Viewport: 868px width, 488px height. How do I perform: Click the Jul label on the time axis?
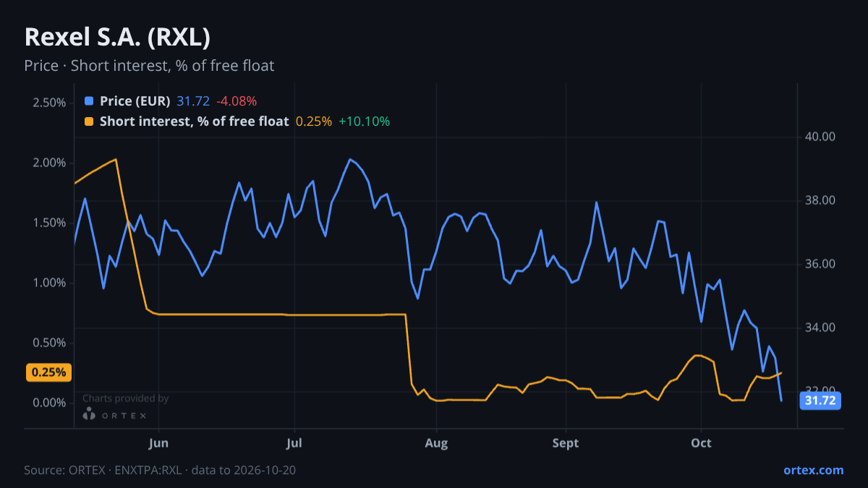(294, 443)
